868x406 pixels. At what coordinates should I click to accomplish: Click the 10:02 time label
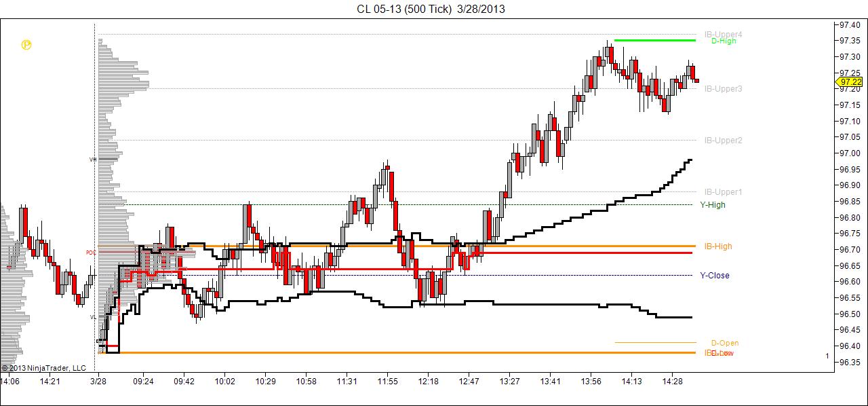point(224,382)
